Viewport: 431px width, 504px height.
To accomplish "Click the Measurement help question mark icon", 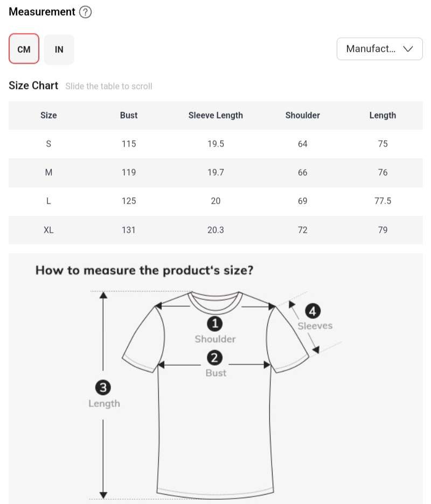I will (x=85, y=12).
